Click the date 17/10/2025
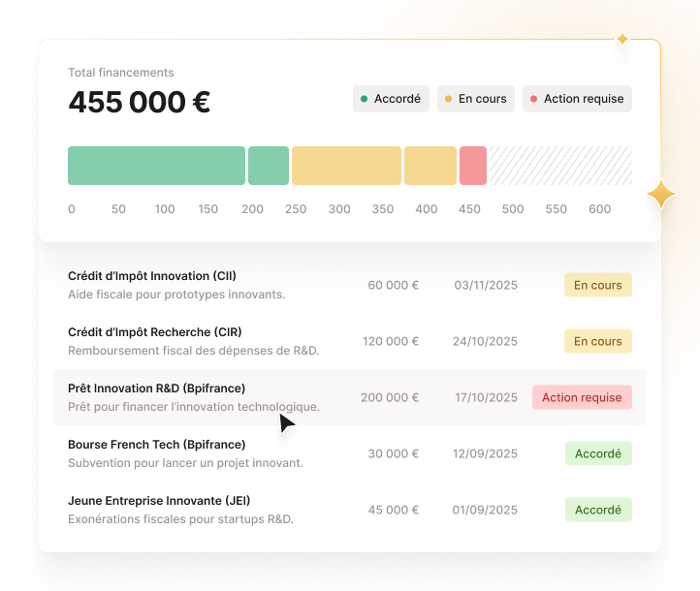Image resolution: width=700 pixels, height=591 pixels. [x=486, y=397]
